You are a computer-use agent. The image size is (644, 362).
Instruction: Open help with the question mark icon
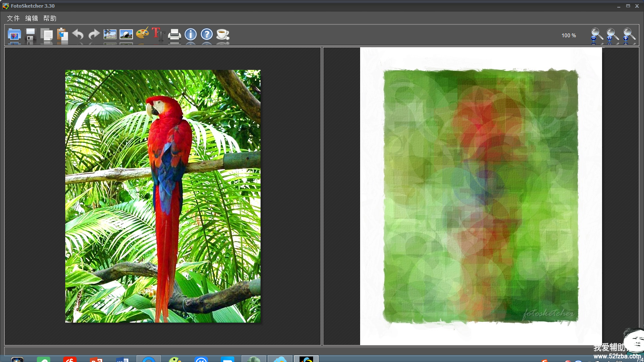(x=207, y=34)
